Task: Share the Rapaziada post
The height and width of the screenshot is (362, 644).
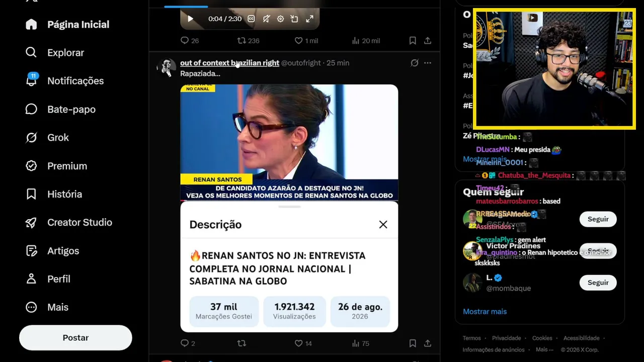Action: (428, 343)
